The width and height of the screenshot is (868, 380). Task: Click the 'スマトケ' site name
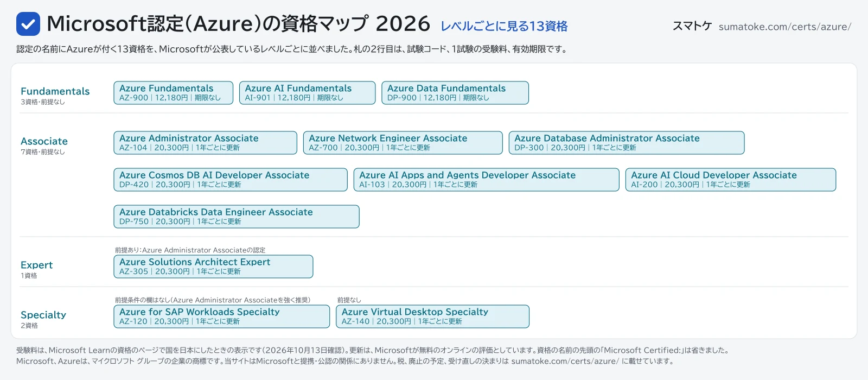[692, 26]
